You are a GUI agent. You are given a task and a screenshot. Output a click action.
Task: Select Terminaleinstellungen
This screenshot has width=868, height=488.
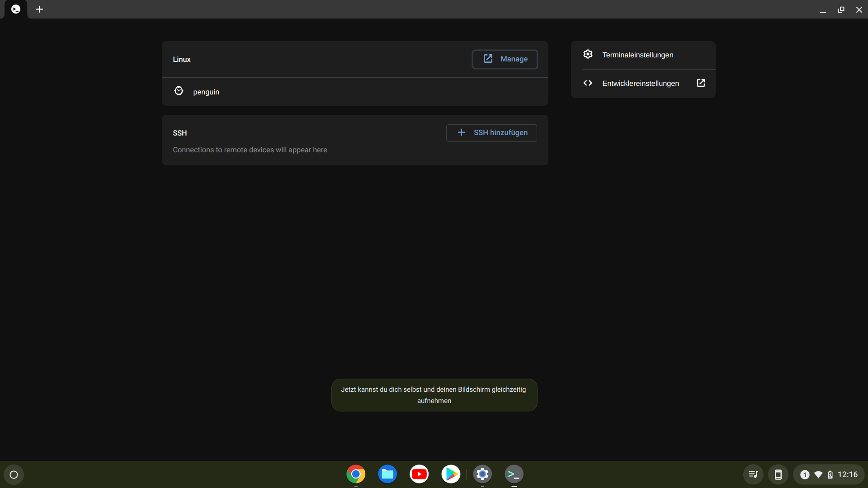637,55
